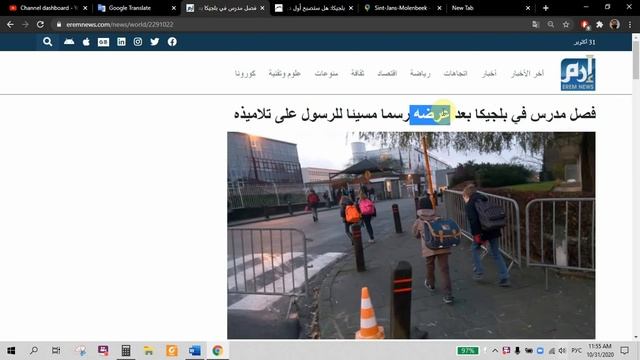Close the Google Translate tab

(174, 8)
